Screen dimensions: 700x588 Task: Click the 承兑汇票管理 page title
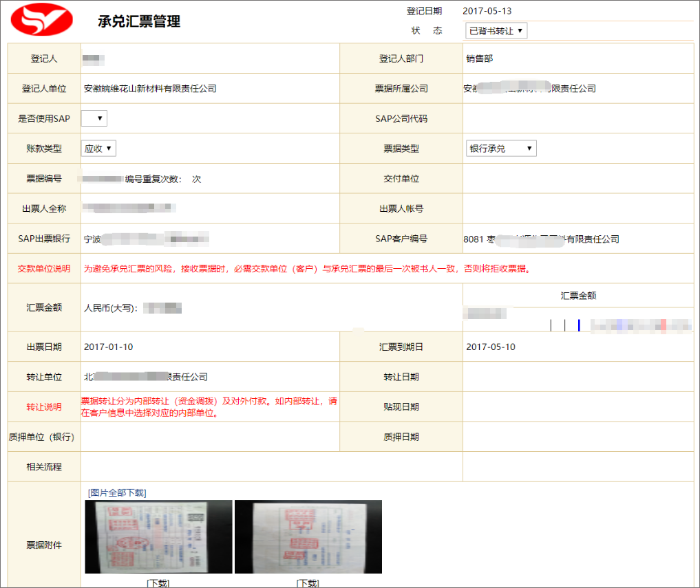(x=139, y=21)
